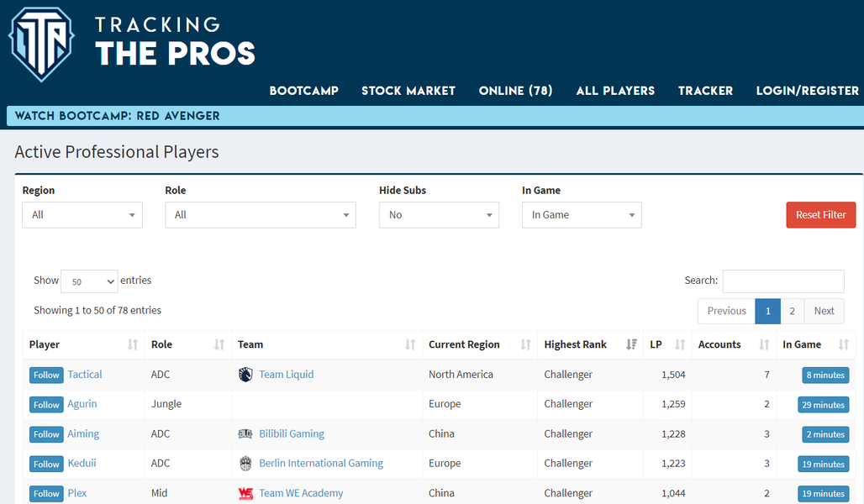The image size is (864, 504).
Task: Click the Tracking The Pros title text
Action: (x=175, y=41)
